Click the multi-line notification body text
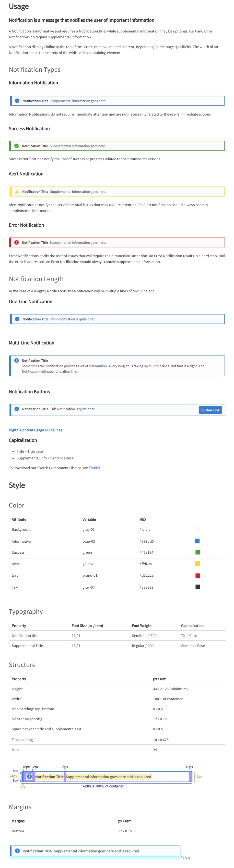The width and height of the screenshot is (234, 868). 113,369
